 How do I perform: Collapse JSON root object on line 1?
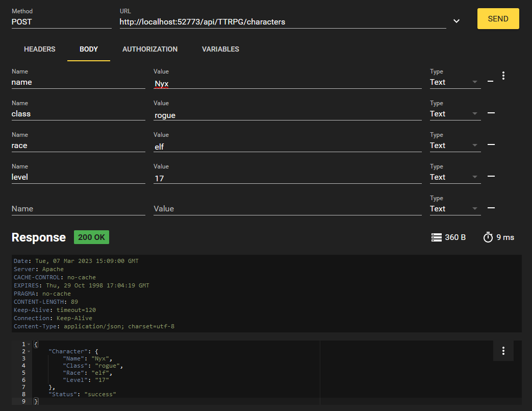pos(29,345)
